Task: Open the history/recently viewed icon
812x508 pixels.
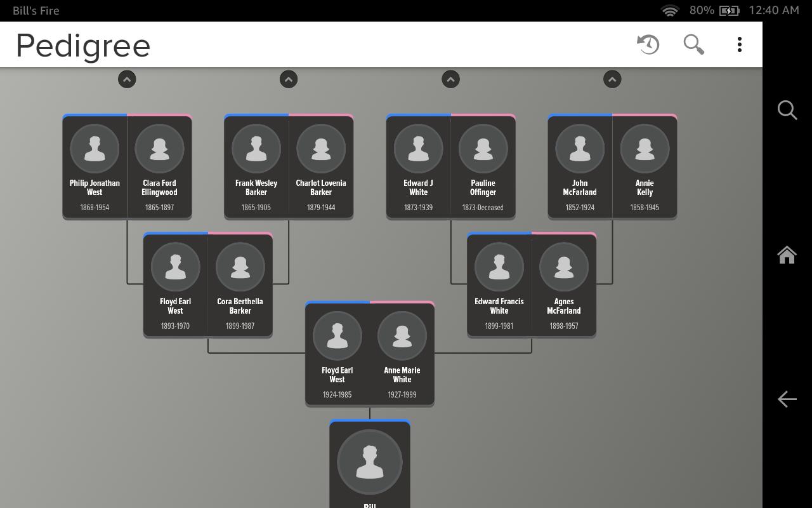Action: [x=647, y=44]
